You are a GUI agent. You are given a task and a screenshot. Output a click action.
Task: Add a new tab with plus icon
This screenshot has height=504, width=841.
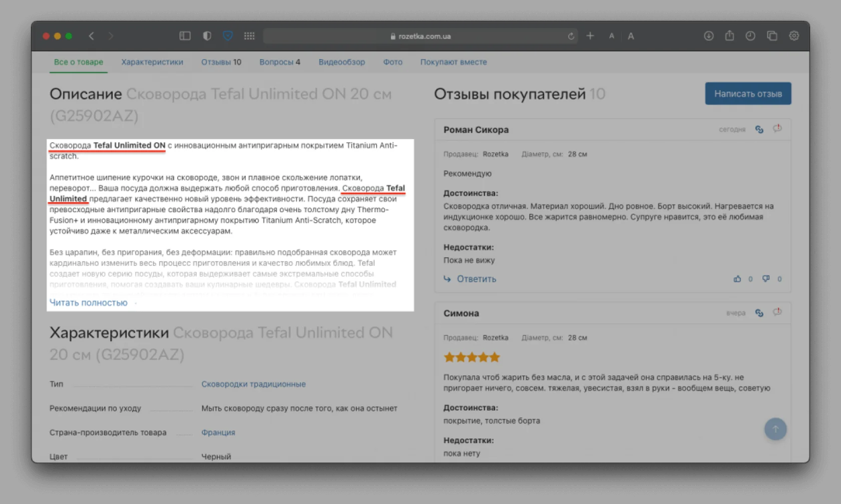(590, 36)
